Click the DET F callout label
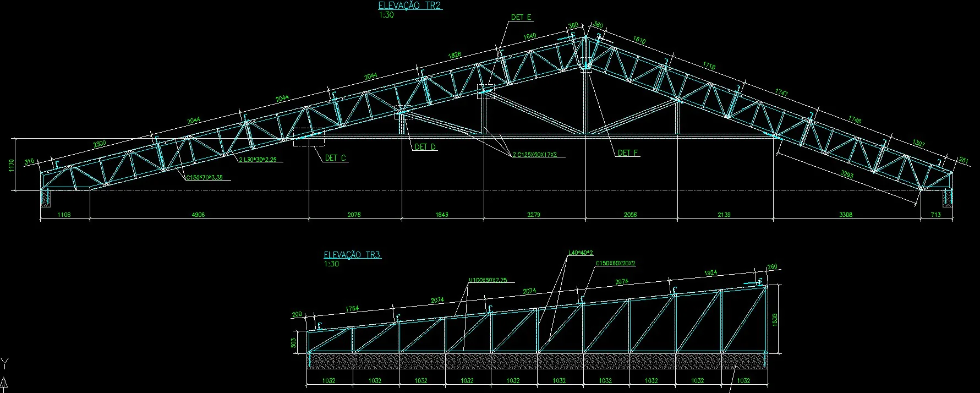Image resolution: width=980 pixels, height=393 pixels. [x=628, y=153]
